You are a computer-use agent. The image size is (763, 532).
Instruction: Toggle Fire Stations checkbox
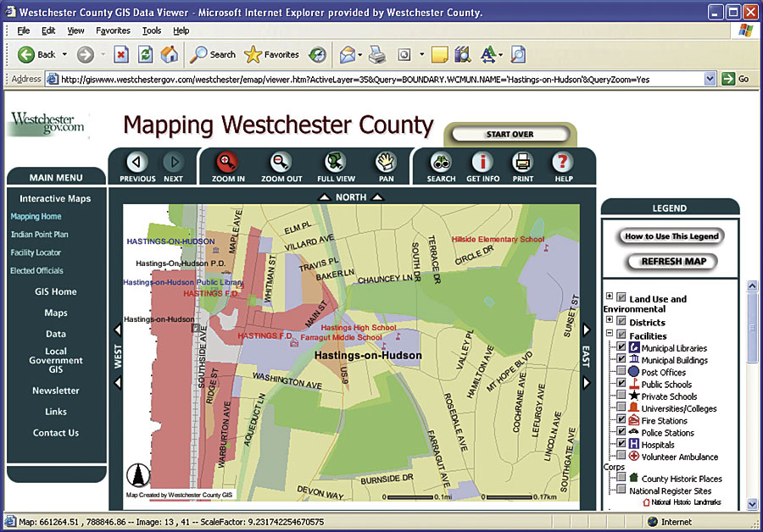tap(621, 419)
